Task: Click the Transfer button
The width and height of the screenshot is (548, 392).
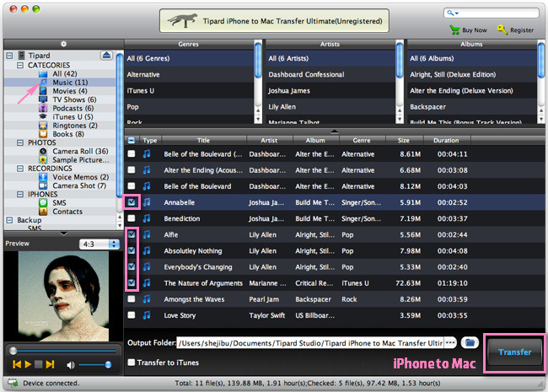Action: (514, 352)
